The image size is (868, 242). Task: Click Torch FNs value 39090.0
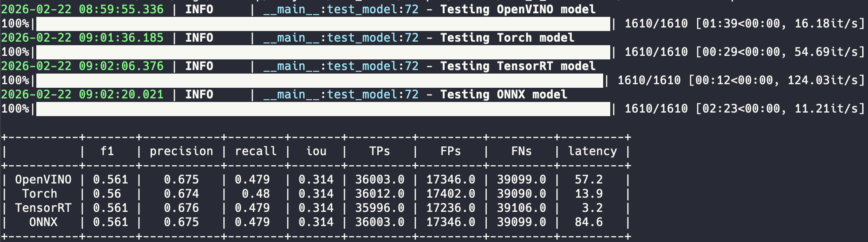coord(522,194)
